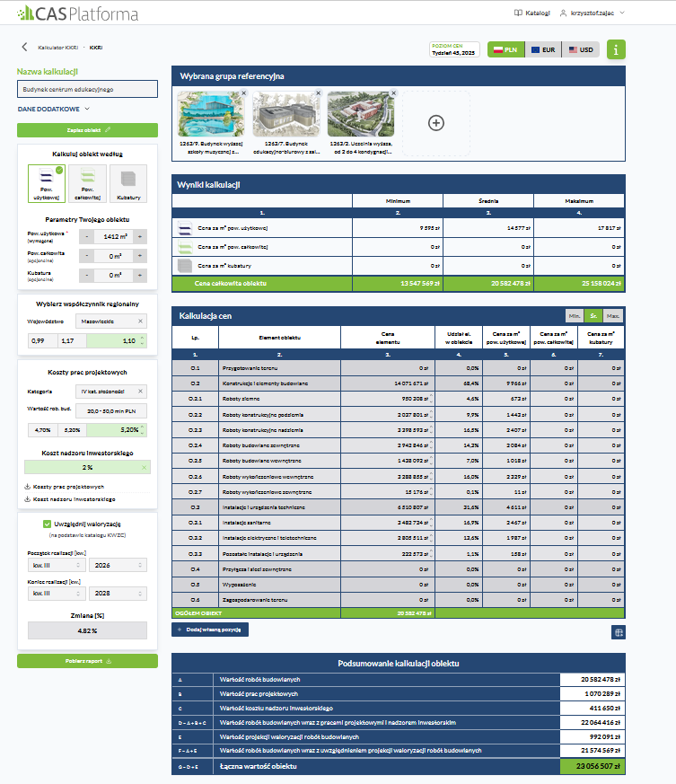Click Pobierz raport button

[x=87, y=661]
